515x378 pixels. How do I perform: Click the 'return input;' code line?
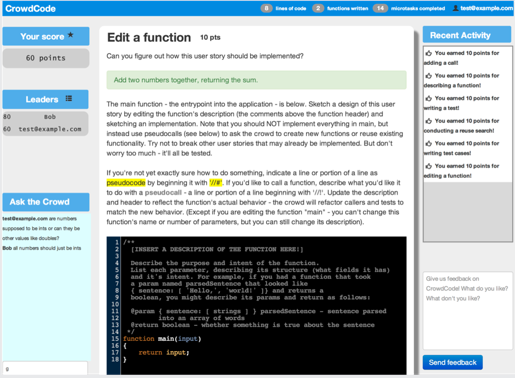tap(164, 352)
